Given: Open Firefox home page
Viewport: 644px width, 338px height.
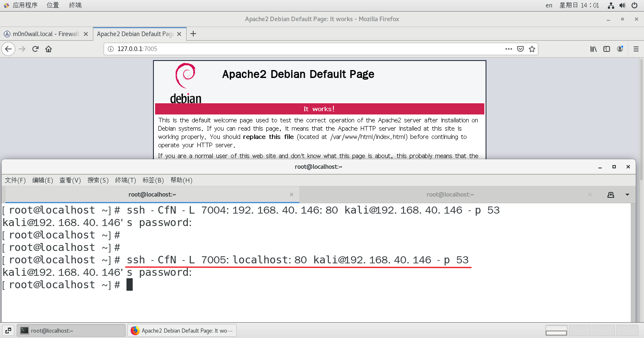Looking at the screenshot, I should (49, 49).
